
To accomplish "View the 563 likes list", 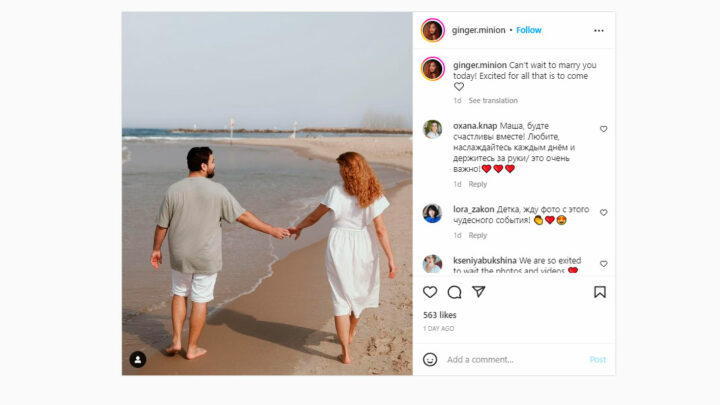I will [x=439, y=315].
